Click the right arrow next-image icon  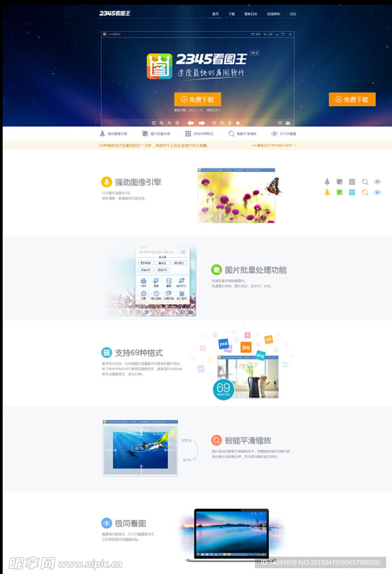(202, 123)
